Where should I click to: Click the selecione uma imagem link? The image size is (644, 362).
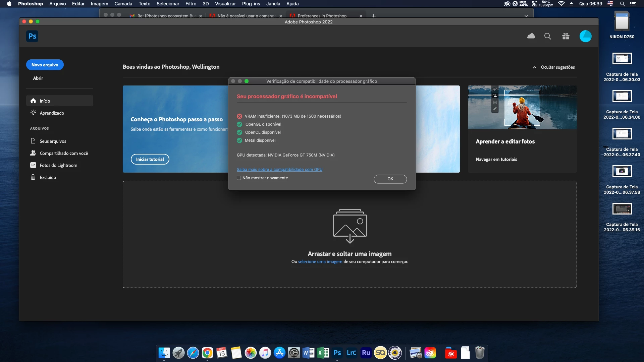(320, 262)
